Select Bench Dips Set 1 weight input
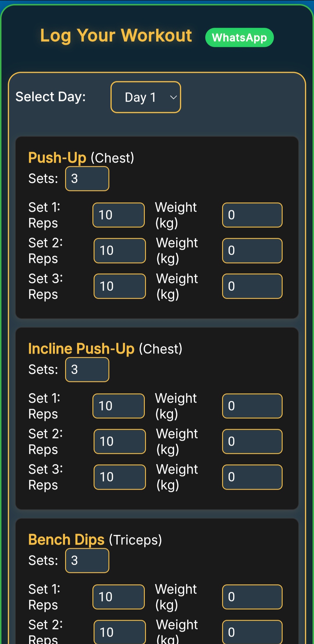 coord(252,597)
